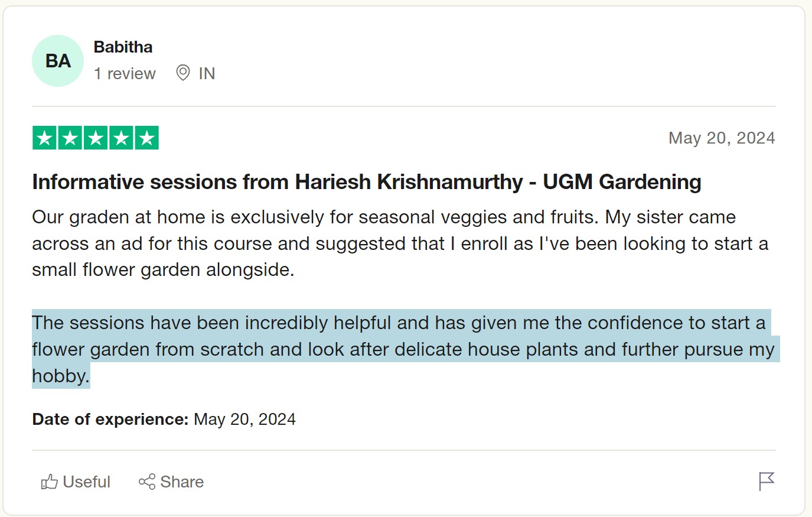
Task: Click the '1 review' count text
Action: (125, 74)
